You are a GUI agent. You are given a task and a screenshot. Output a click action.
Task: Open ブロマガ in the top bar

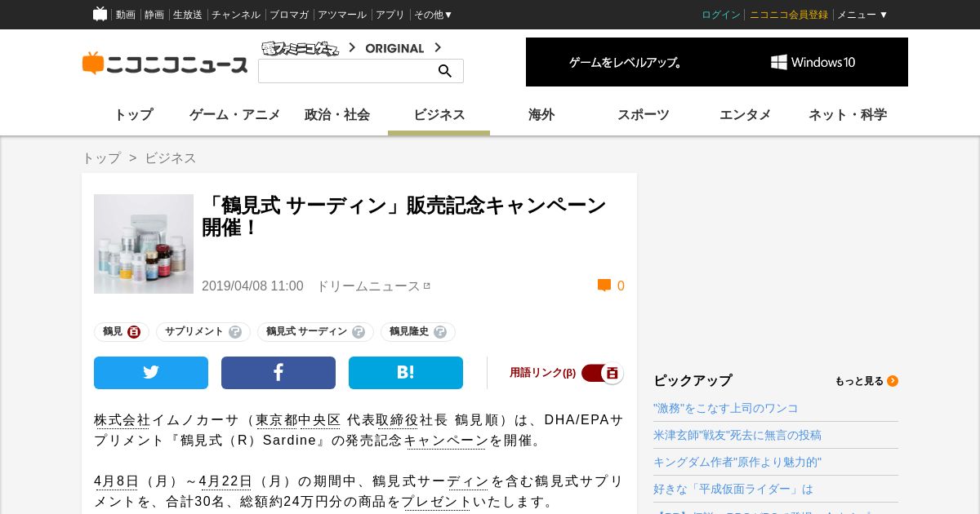[x=289, y=15]
